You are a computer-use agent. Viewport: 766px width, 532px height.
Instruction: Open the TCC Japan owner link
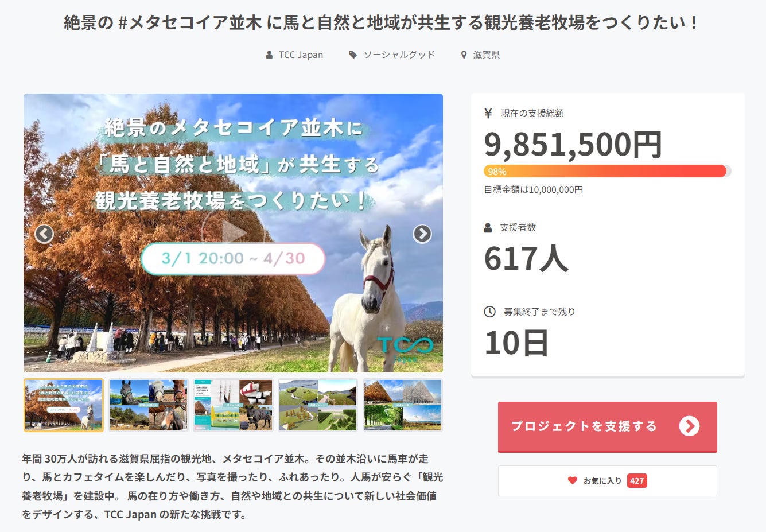301,55
